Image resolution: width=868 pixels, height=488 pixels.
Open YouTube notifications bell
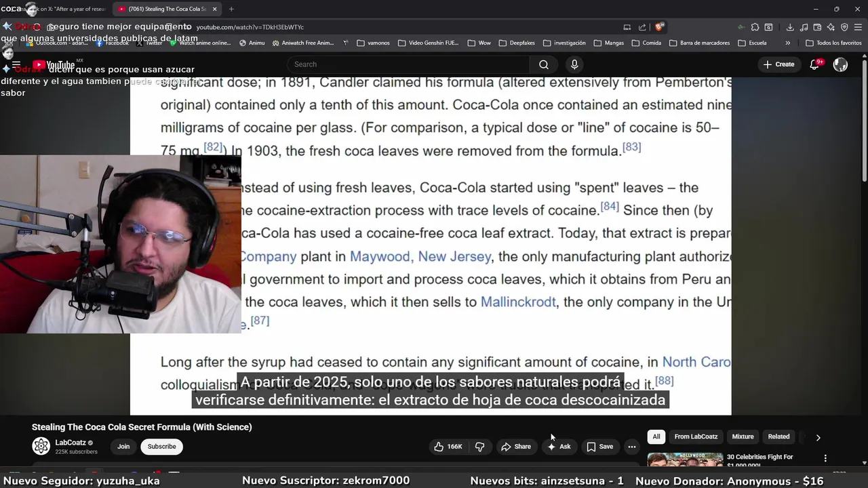tap(815, 64)
